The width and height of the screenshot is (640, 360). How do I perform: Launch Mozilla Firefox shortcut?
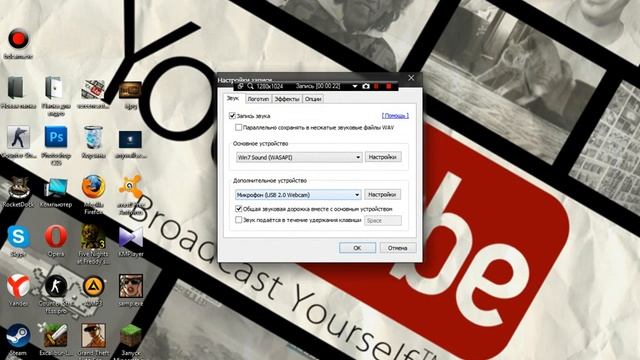tap(93, 187)
